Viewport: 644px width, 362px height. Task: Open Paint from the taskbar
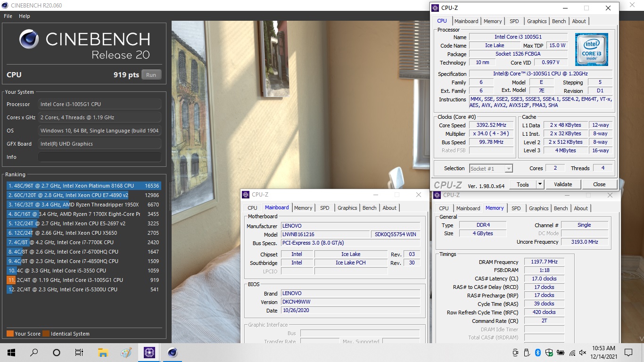pos(126,353)
